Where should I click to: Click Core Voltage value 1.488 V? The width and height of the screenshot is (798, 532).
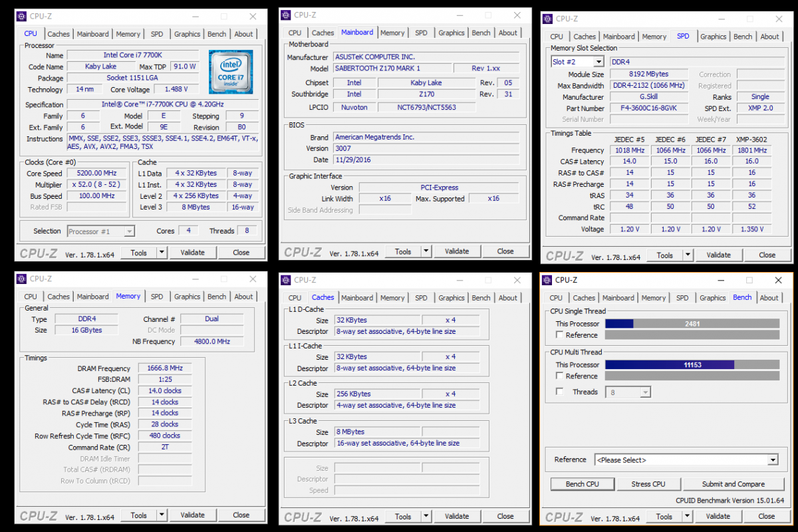(176, 89)
